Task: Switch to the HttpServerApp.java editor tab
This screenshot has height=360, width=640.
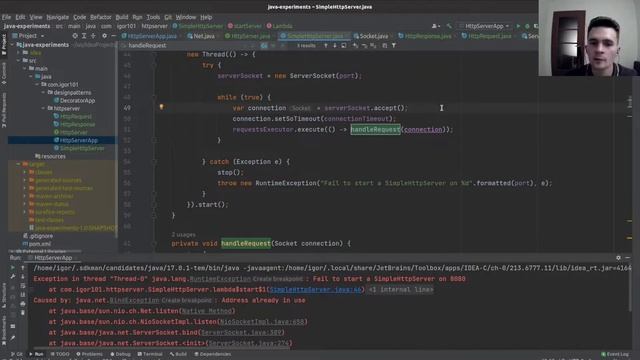Action: coord(149,36)
